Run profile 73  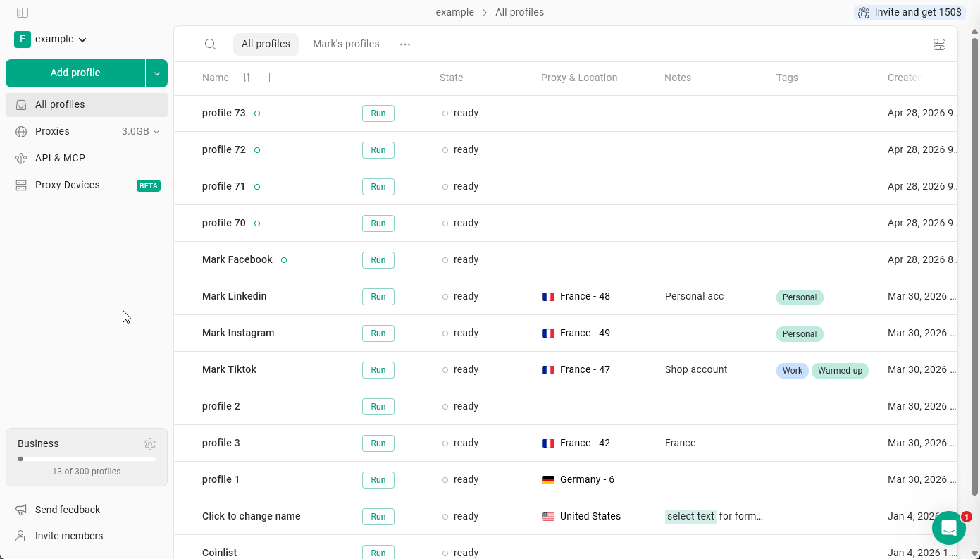pos(378,113)
